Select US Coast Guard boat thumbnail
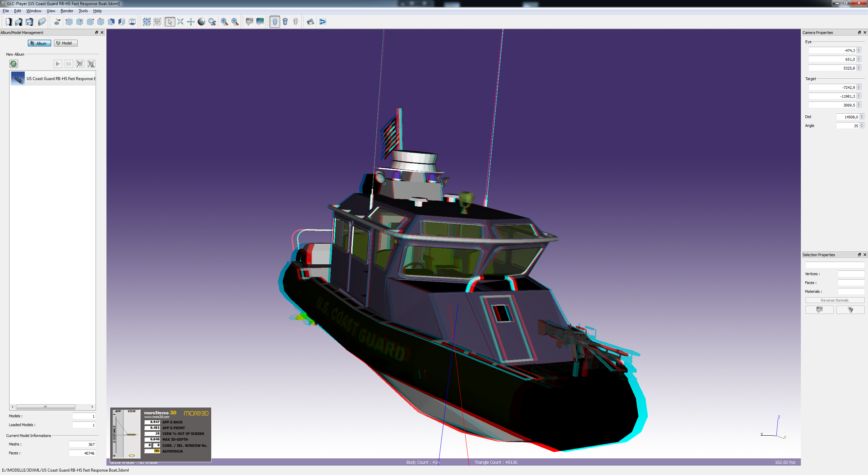 tap(18, 78)
